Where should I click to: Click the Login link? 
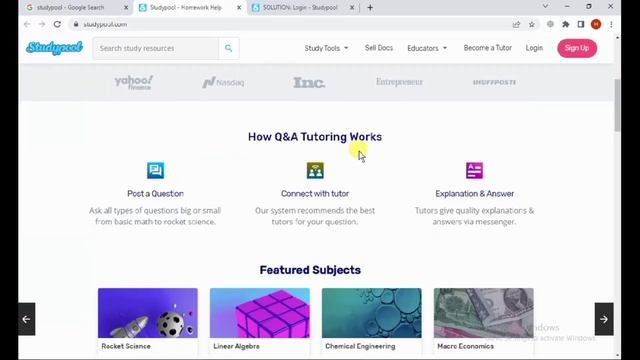(x=534, y=48)
